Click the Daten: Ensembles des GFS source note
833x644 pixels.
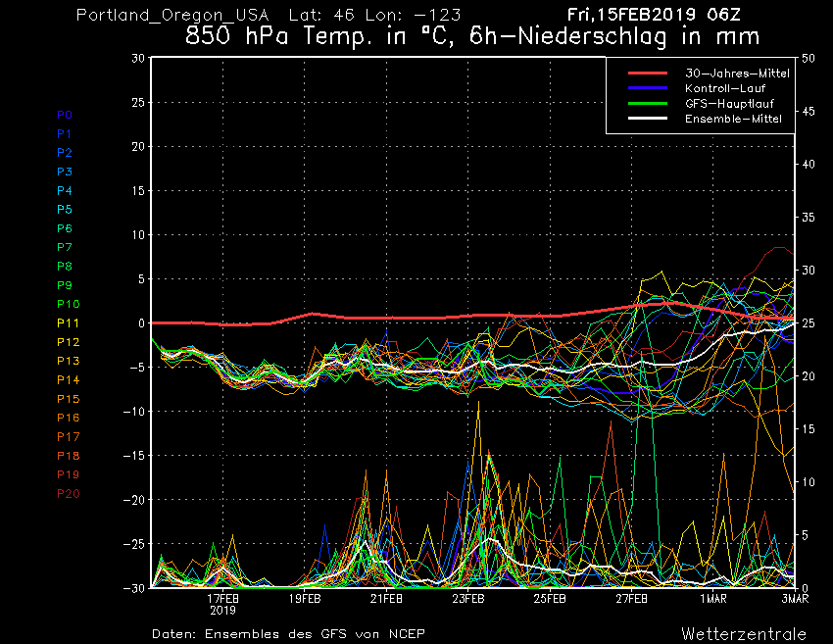pos(288,634)
